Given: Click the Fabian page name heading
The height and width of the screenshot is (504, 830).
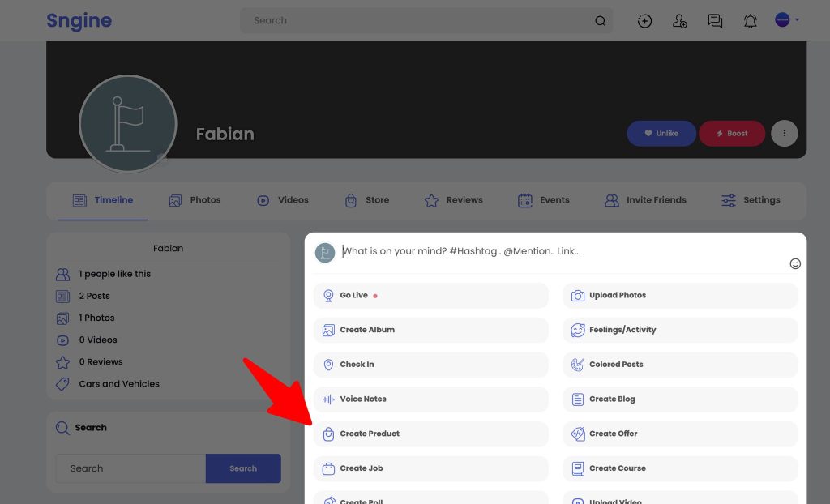Looking at the screenshot, I should pyautogui.click(x=225, y=134).
